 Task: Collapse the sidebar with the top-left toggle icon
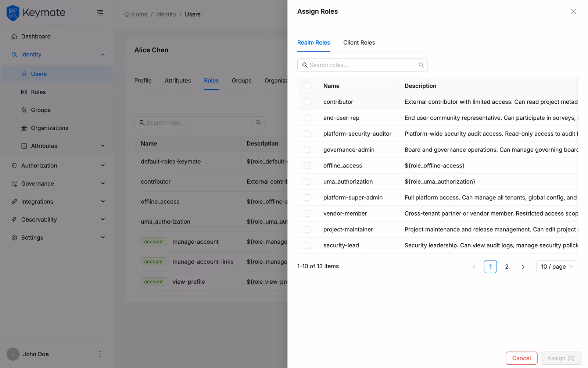click(100, 13)
